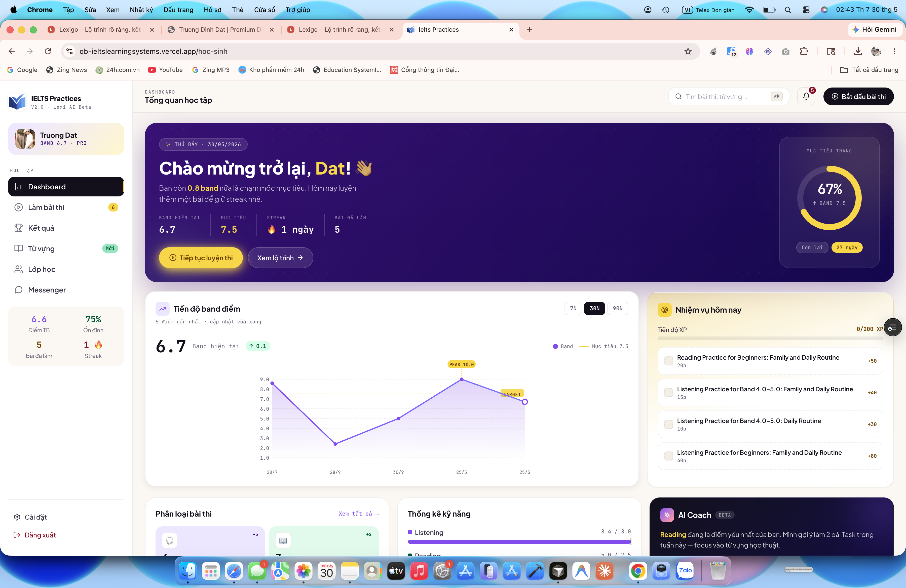Image resolution: width=906 pixels, height=588 pixels.
Task: Click the Kết quả trophy icon
Action: tap(18, 228)
